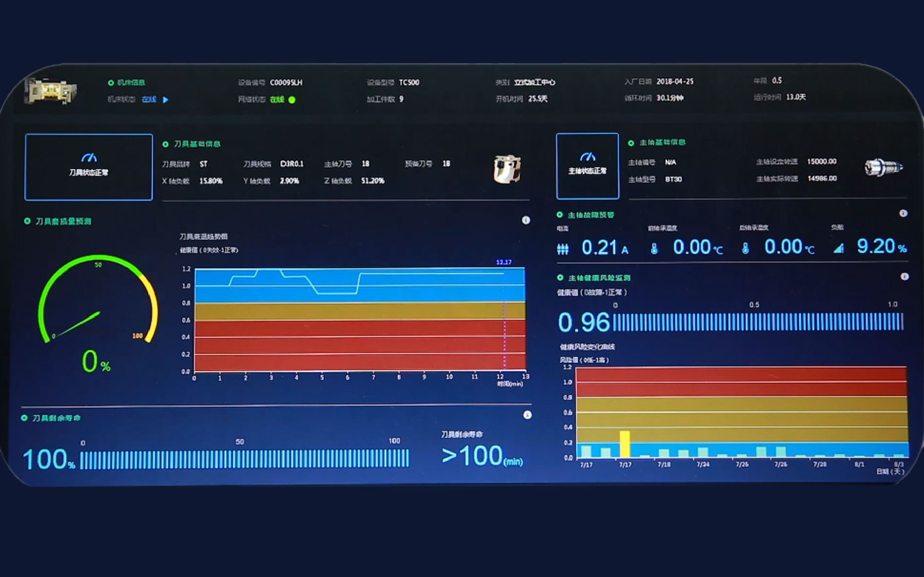The image size is (924, 577).
Task: Click the current icon next to 0.21 A
Action: [x=562, y=249]
